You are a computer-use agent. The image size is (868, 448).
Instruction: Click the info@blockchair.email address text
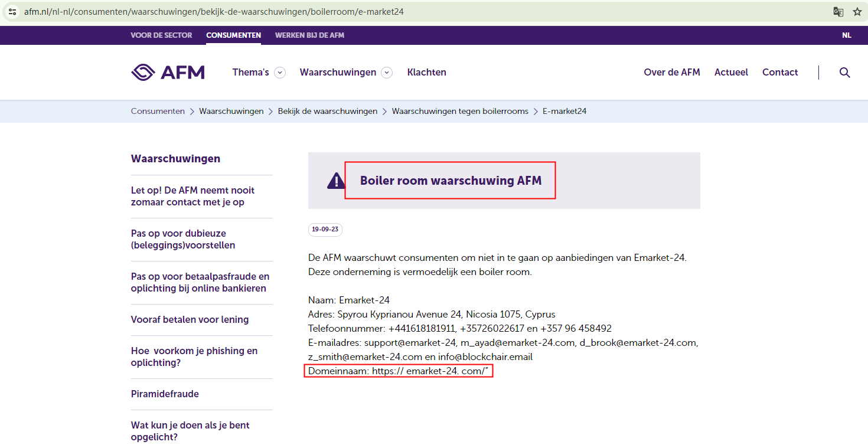coord(485,357)
